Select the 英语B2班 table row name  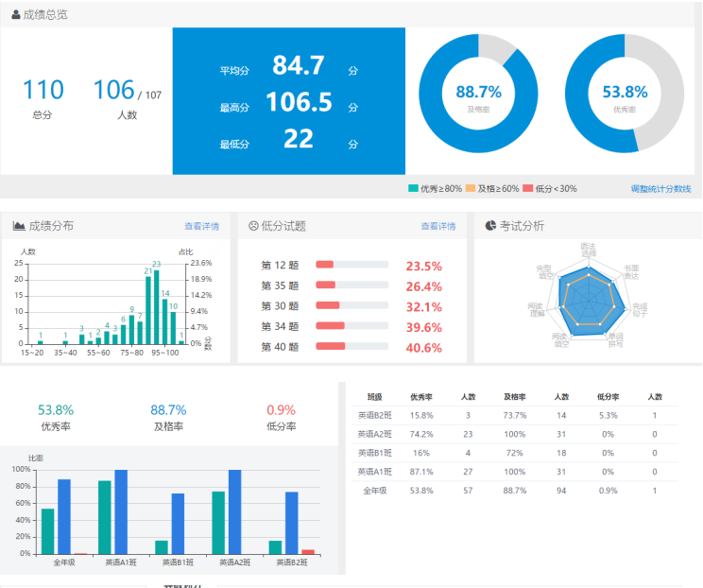pyautogui.click(x=375, y=415)
